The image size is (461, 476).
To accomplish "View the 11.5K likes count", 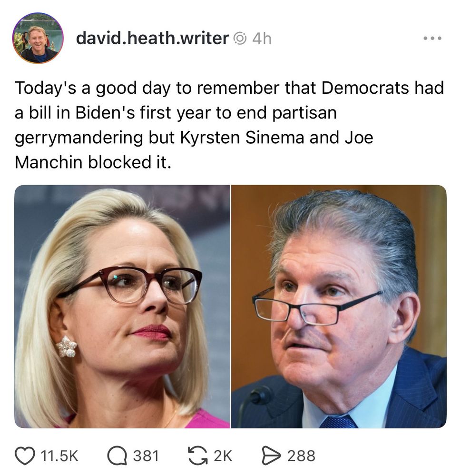I will [x=59, y=456].
